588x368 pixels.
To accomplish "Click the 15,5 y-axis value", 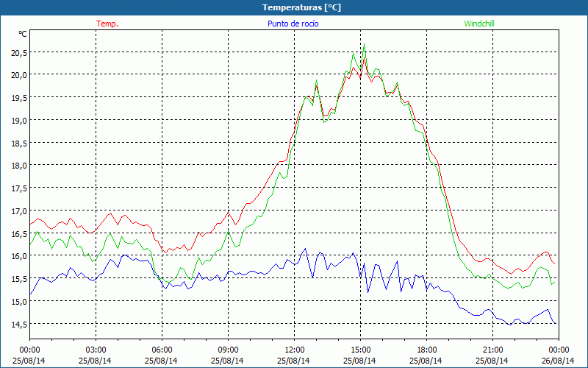I will pos(19,279).
